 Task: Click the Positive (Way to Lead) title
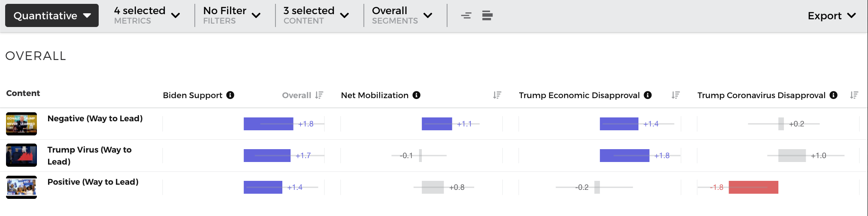[93, 182]
